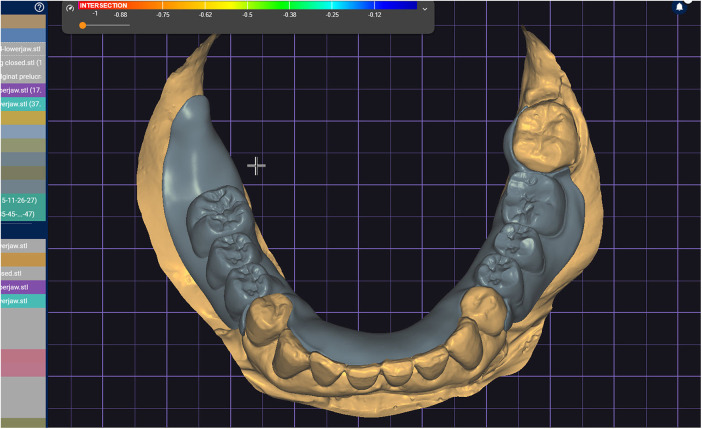This screenshot has height=429, width=702.
Task: Select the "sed.stl" gray list row
Action: coord(23,273)
